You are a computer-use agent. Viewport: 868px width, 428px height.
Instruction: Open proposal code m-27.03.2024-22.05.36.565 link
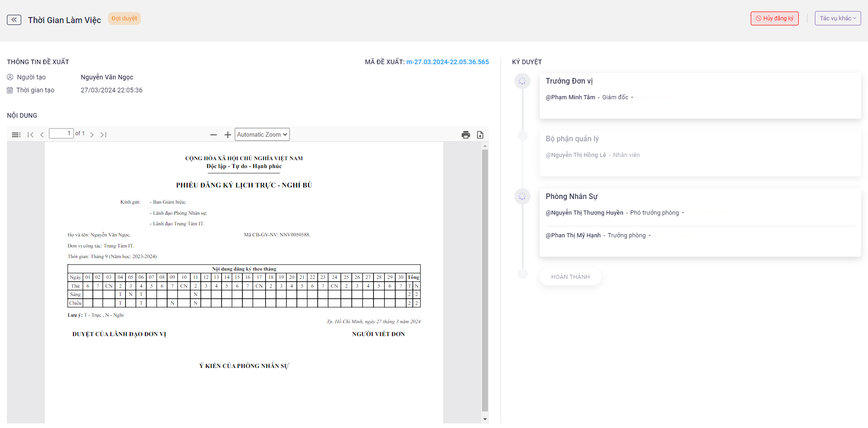click(447, 62)
